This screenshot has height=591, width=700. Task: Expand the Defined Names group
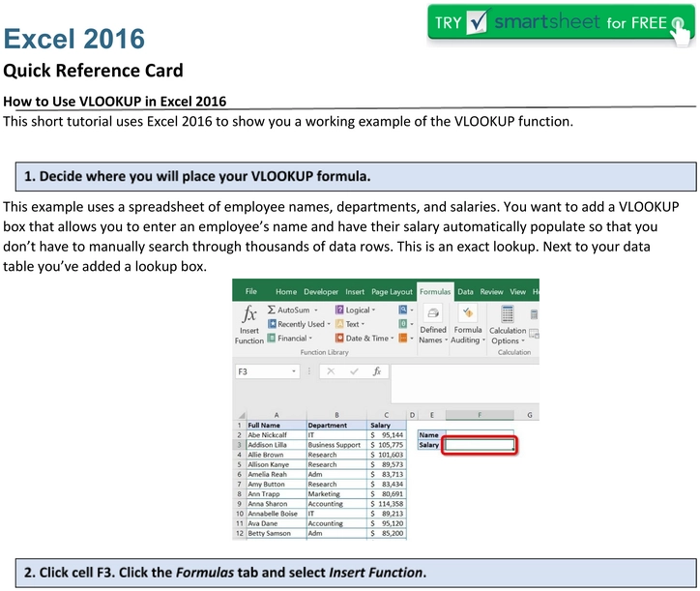[433, 325]
